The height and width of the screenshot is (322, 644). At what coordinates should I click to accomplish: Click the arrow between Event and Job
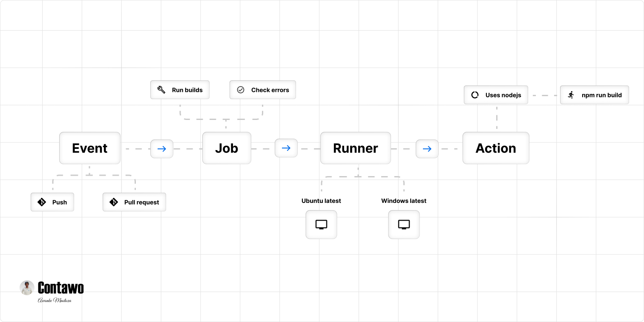162,148
